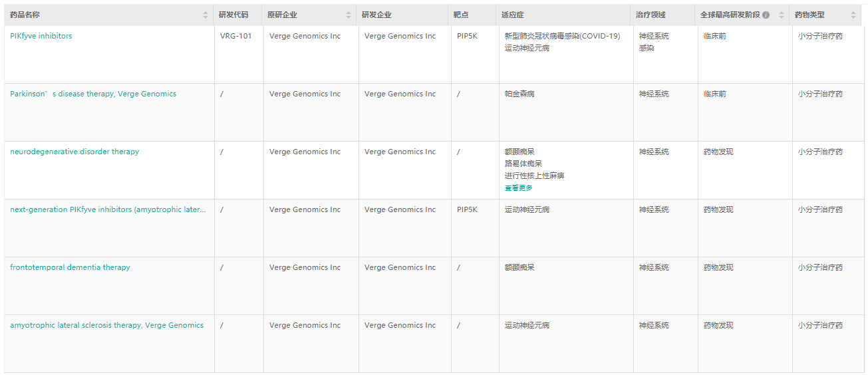The image size is (868, 375).
Task: Click 新型肺炎冠状病毒感染(COVID-19) indication text
Action: pos(562,36)
